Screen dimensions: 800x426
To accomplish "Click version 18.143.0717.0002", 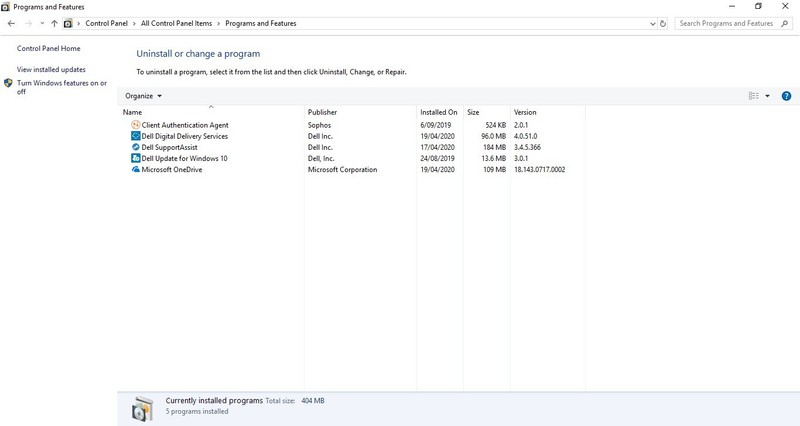I will [539, 169].
